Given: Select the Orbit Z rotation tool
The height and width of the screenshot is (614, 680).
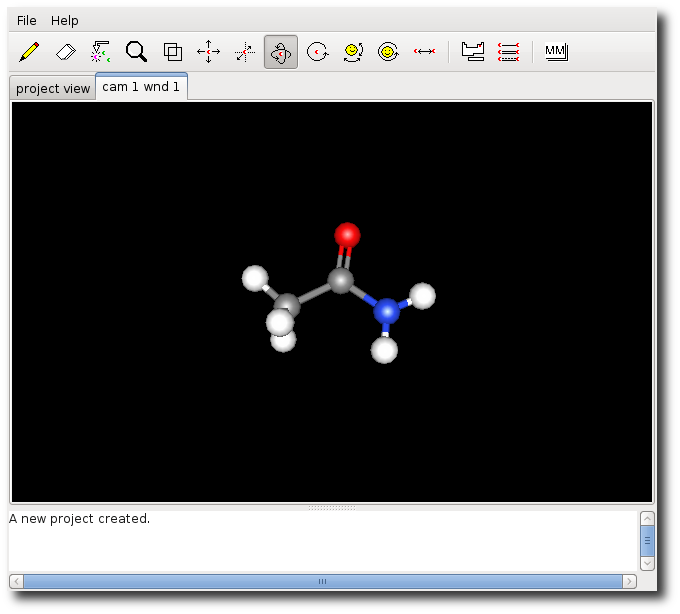Looking at the screenshot, I should pyautogui.click(x=317, y=51).
